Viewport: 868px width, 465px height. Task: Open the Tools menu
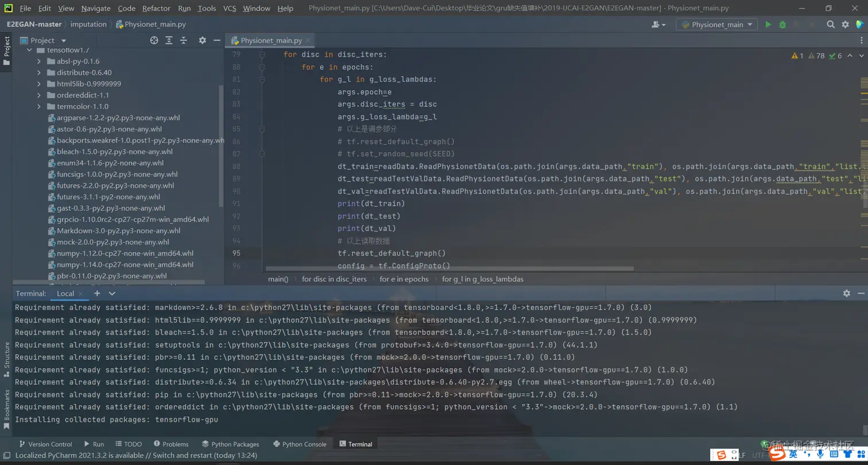click(x=207, y=8)
